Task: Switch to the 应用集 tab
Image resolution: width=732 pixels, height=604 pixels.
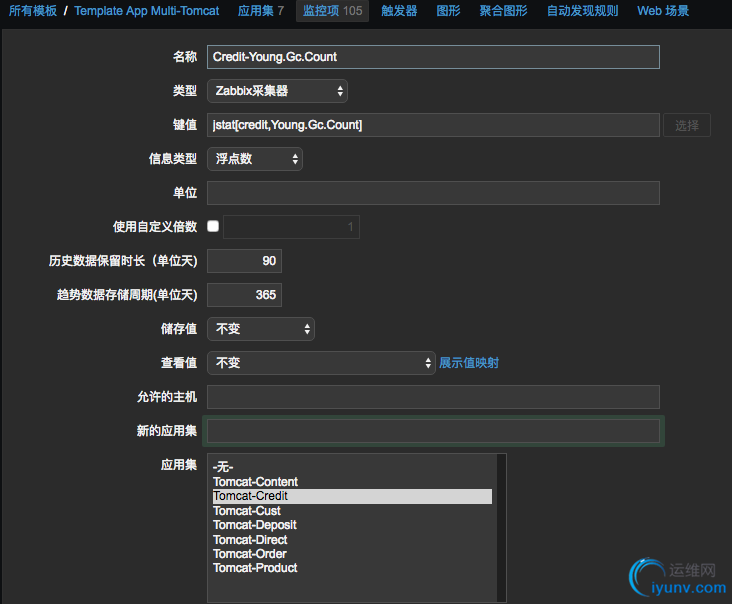Action: coord(260,11)
